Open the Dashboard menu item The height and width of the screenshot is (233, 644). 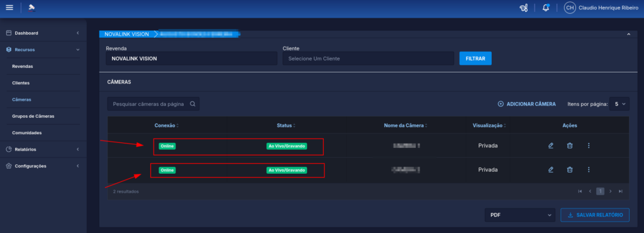(26, 33)
